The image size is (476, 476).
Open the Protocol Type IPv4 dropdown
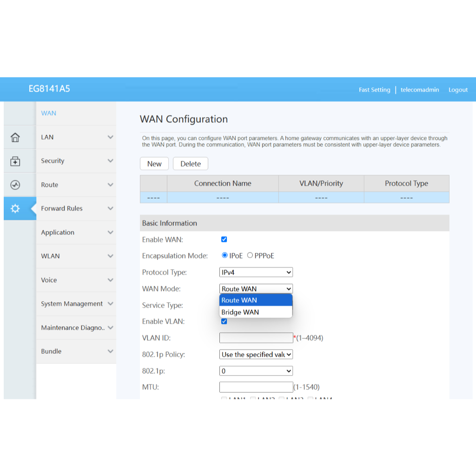pos(256,272)
